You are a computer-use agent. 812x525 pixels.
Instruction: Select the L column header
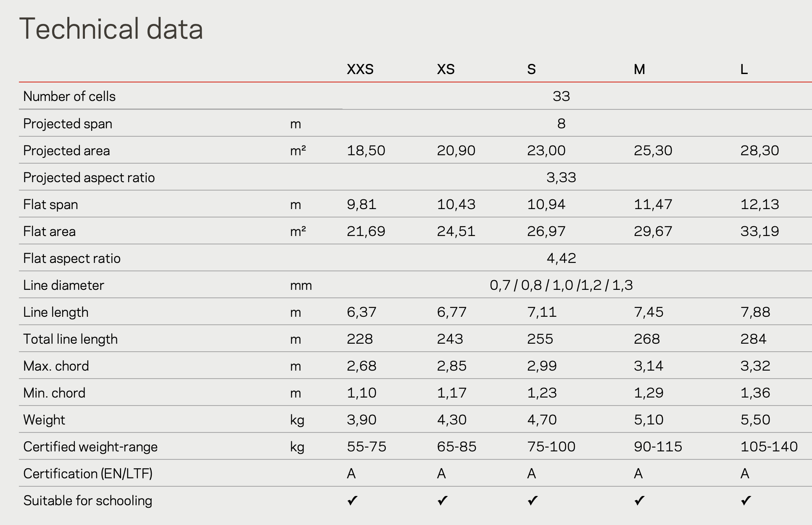[744, 69]
